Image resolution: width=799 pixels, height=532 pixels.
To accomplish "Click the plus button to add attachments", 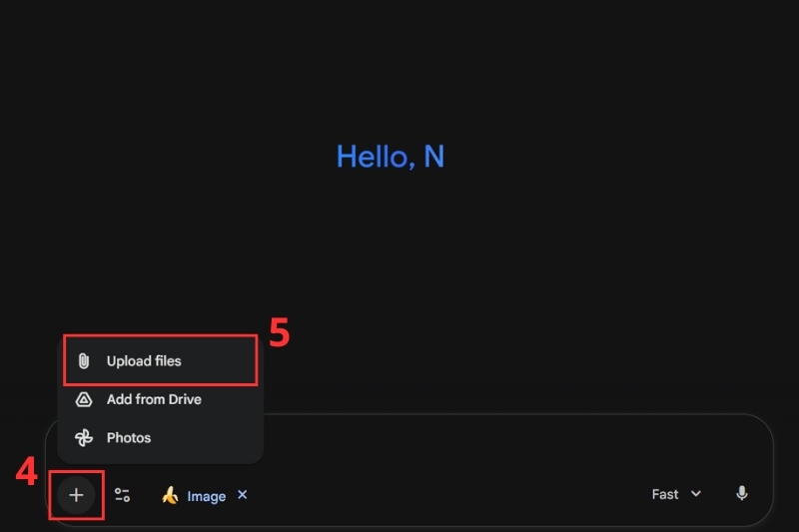I will [x=77, y=495].
